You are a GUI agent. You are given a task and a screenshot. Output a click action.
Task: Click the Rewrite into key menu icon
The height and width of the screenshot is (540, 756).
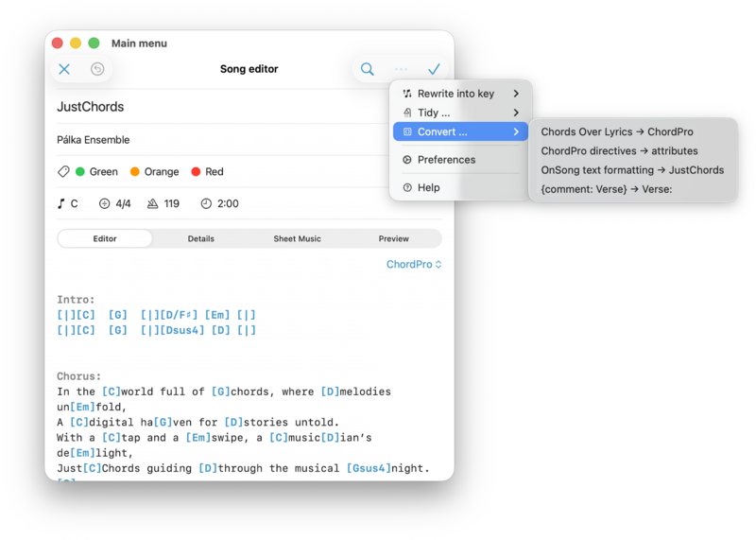click(x=407, y=94)
